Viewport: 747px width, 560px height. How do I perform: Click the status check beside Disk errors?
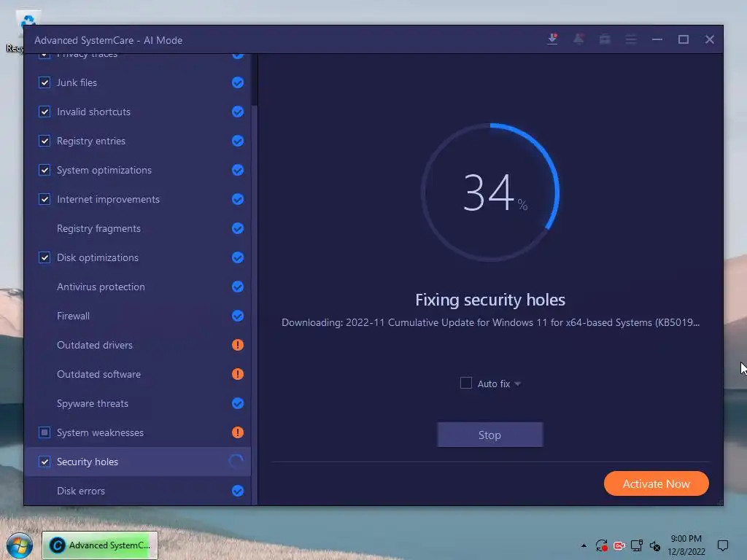[238, 491]
